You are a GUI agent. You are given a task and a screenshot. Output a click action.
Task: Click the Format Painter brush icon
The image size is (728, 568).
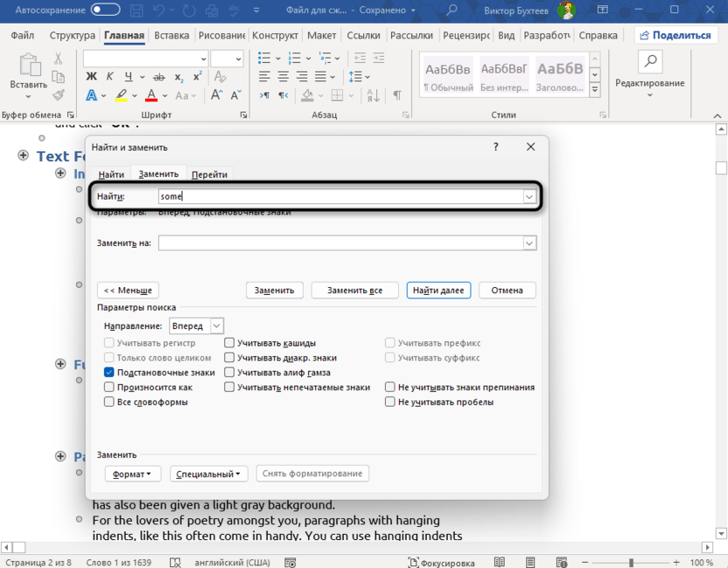(x=58, y=95)
